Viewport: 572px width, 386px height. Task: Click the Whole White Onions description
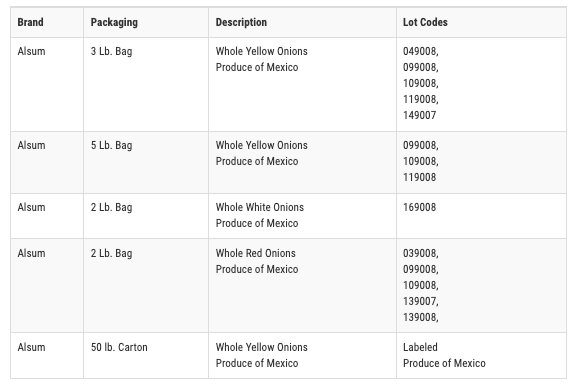pyautogui.click(x=260, y=207)
